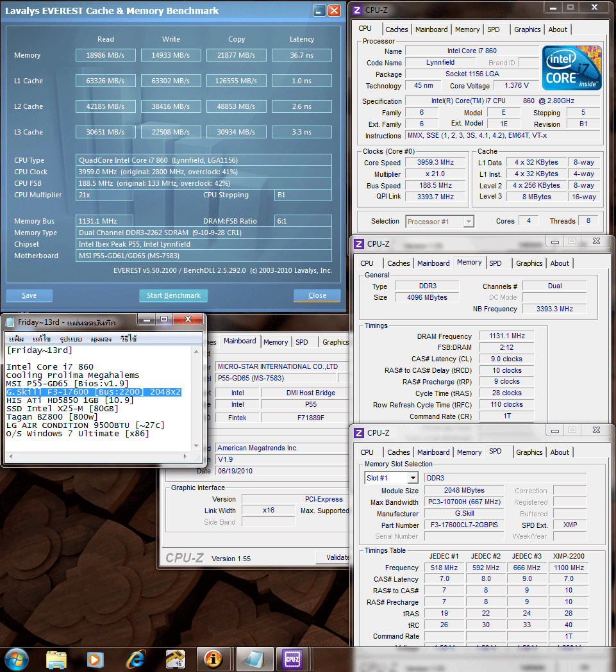This screenshot has height=672, width=616.
Task: Click CPU-Z icon of SPD window title bar
Action: click(x=358, y=433)
